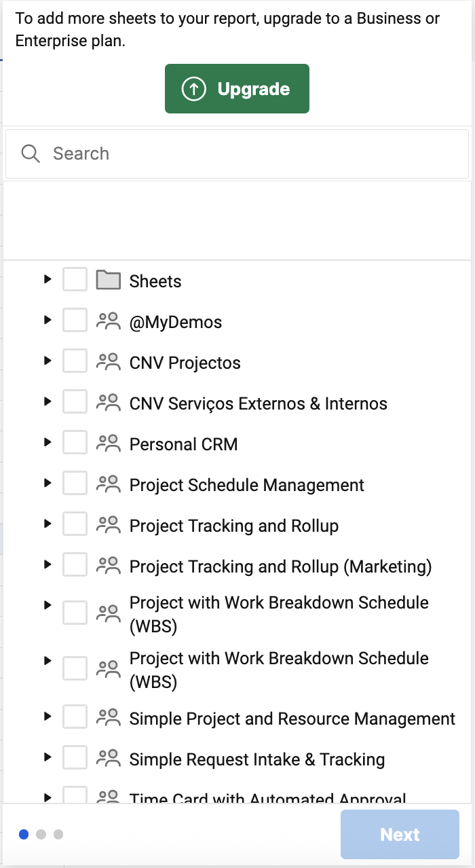Click the Project Tracking and Rollup (Marketing) icon

coord(108,565)
